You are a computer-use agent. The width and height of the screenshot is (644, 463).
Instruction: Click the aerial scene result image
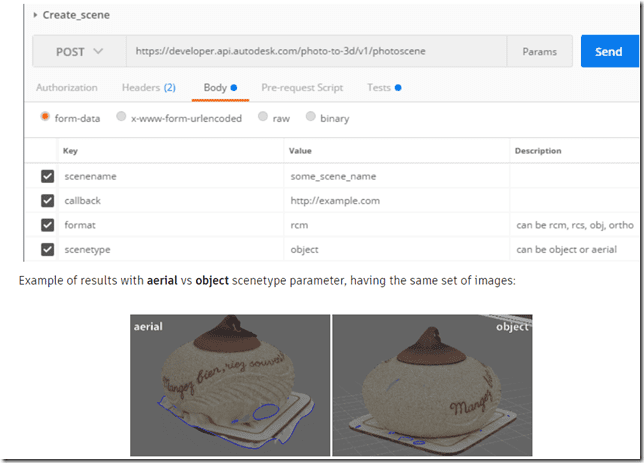point(229,385)
